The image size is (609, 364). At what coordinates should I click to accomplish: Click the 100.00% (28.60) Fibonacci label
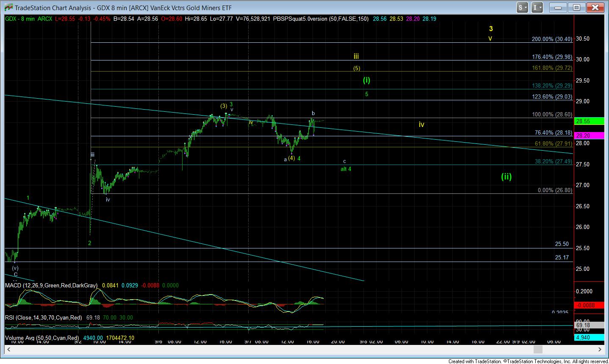pyautogui.click(x=552, y=114)
